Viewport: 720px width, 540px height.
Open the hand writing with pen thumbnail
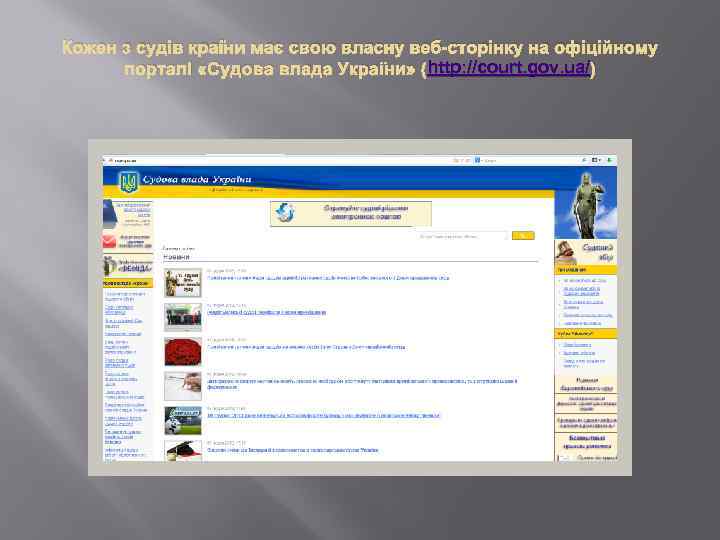click(183, 386)
